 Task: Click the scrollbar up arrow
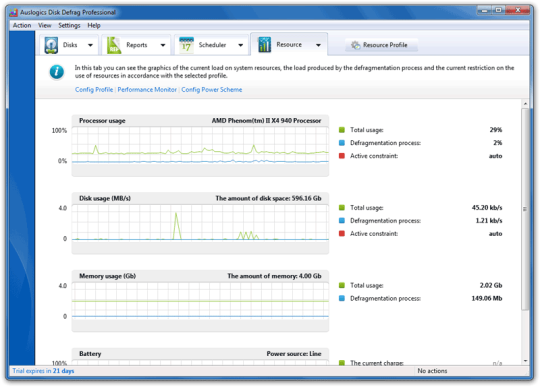coord(525,104)
